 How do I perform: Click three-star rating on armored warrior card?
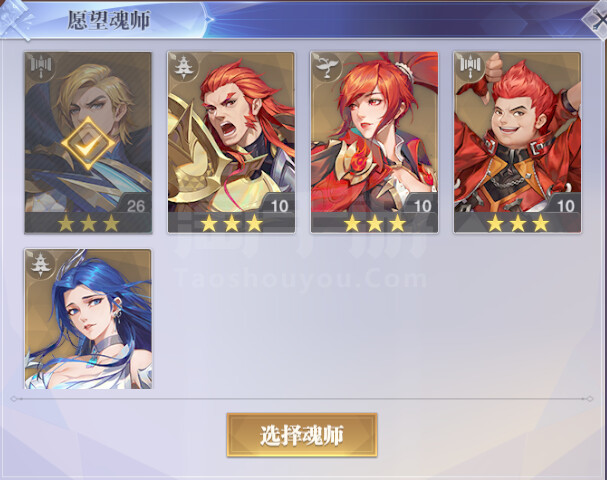click(x=231, y=223)
